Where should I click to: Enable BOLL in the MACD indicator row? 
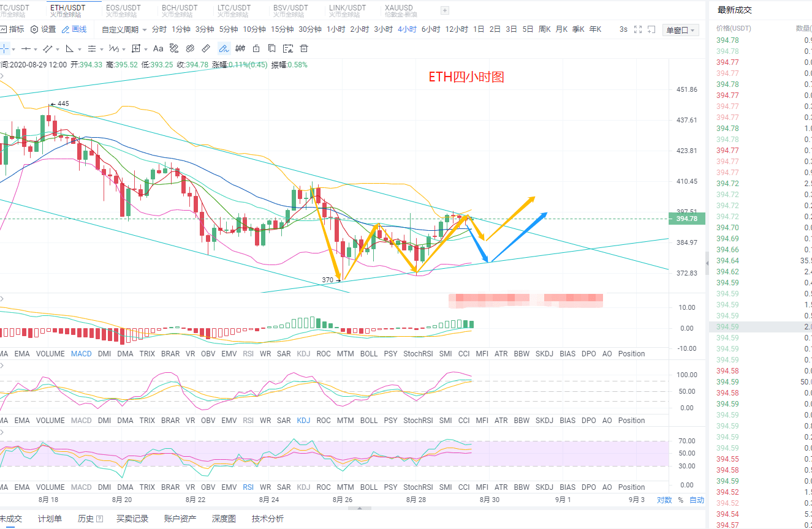[x=369, y=353]
